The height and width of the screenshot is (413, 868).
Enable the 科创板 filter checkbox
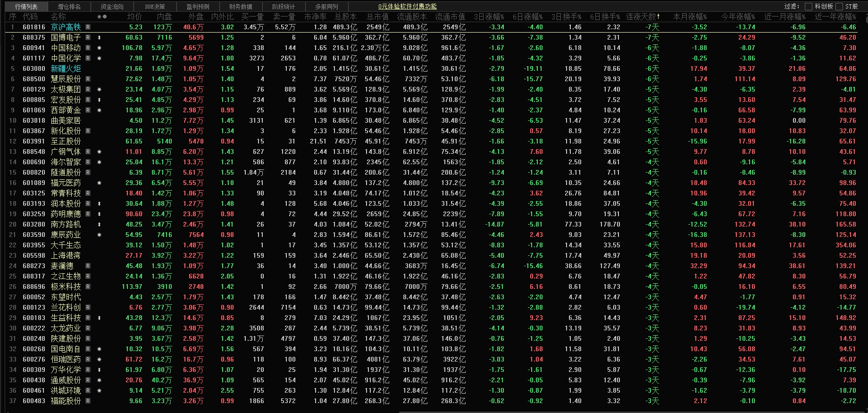tap(808, 7)
